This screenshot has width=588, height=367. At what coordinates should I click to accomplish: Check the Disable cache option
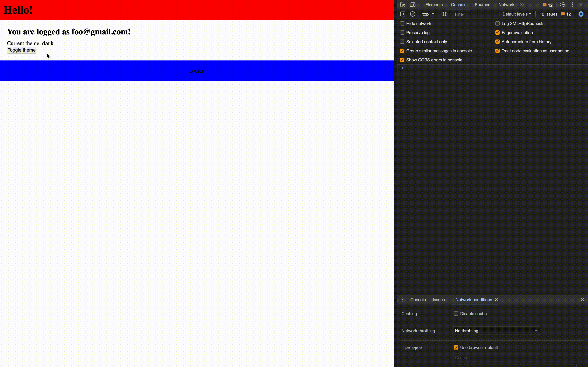(456, 314)
